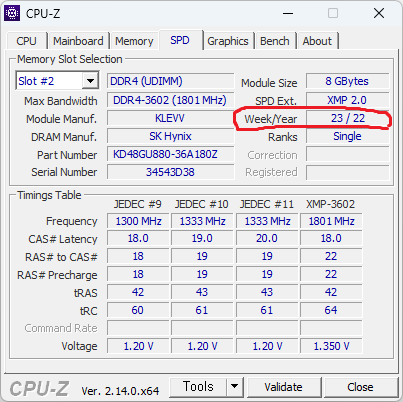Viewport: 403px width, 402px height.
Task: Expand the Tools dropdown arrow
Action: pyautogui.click(x=235, y=387)
